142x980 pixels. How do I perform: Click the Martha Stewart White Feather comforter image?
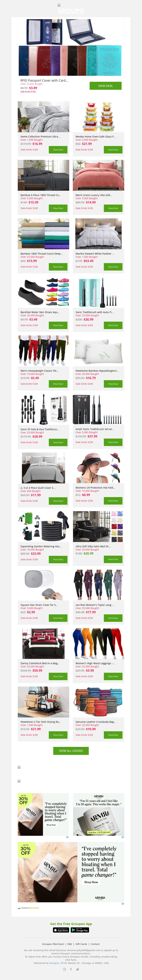coord(99,234)
